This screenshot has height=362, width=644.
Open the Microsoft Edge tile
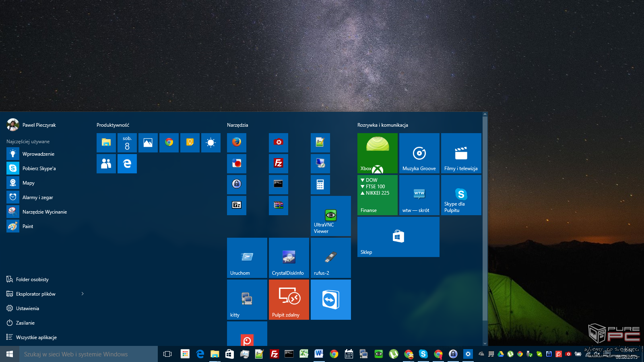tap(127, 163)
